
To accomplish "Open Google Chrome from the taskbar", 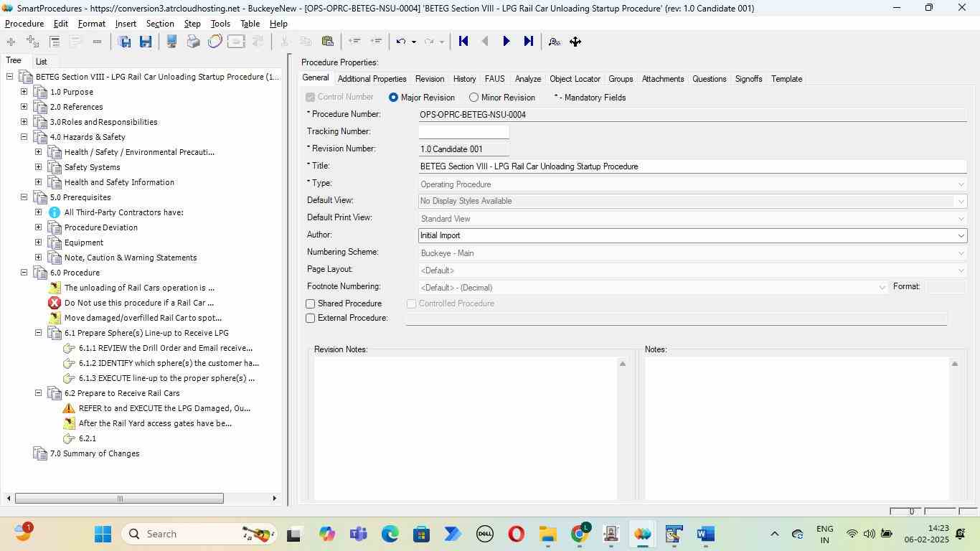I will [580, 534].
